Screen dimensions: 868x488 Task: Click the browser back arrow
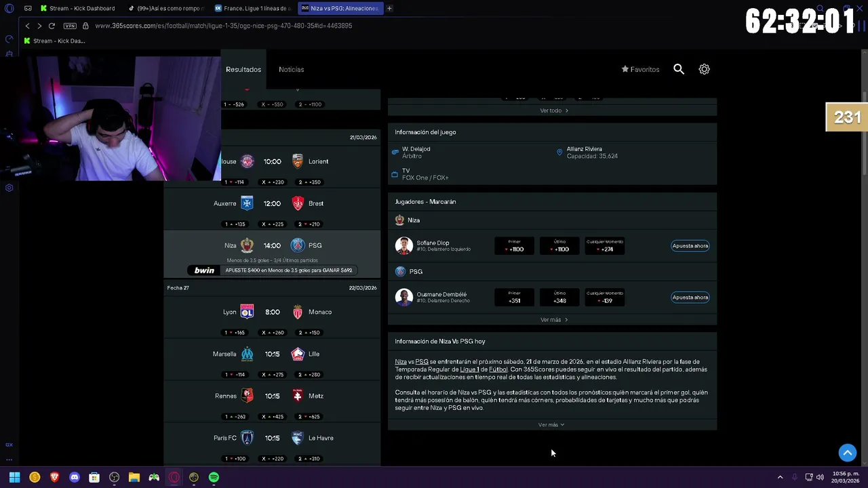(x=27, y=26)
